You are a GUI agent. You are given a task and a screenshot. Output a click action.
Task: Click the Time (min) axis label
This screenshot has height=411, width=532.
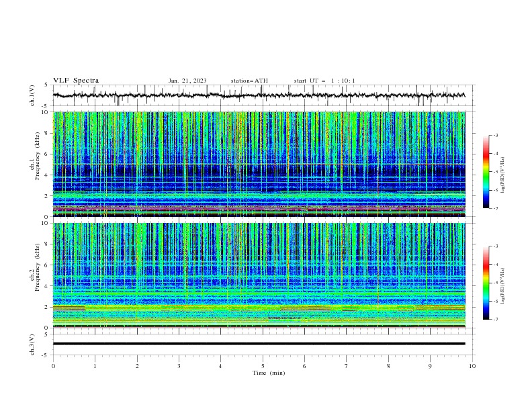pos(269,373)
